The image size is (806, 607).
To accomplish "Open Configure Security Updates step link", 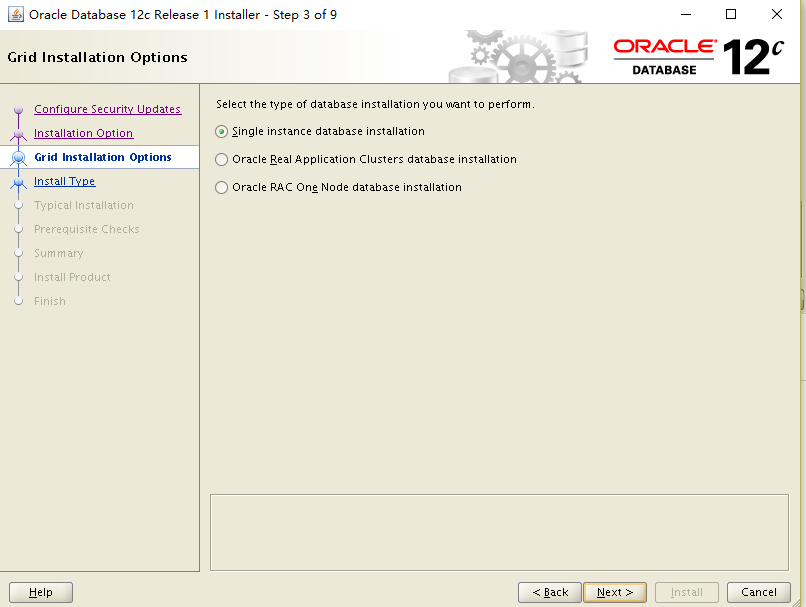I will (107, 109).
